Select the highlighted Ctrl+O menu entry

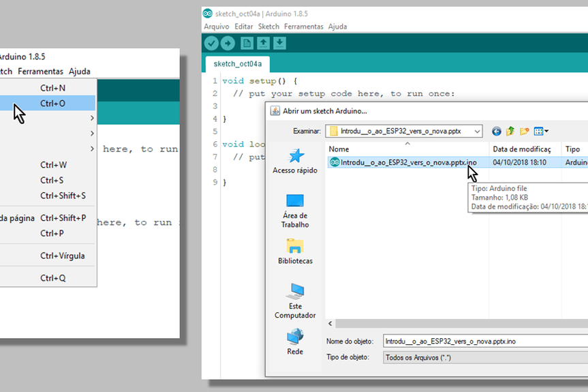tap(52, 104)
